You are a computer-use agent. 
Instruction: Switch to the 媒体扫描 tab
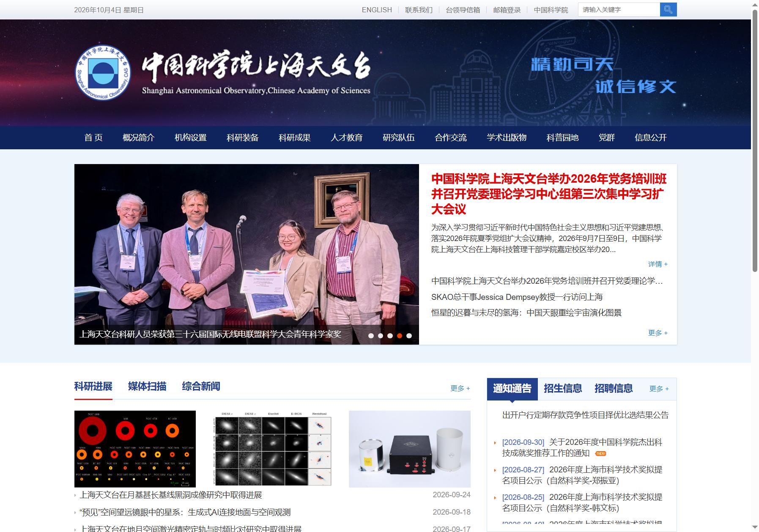[147, 386]
